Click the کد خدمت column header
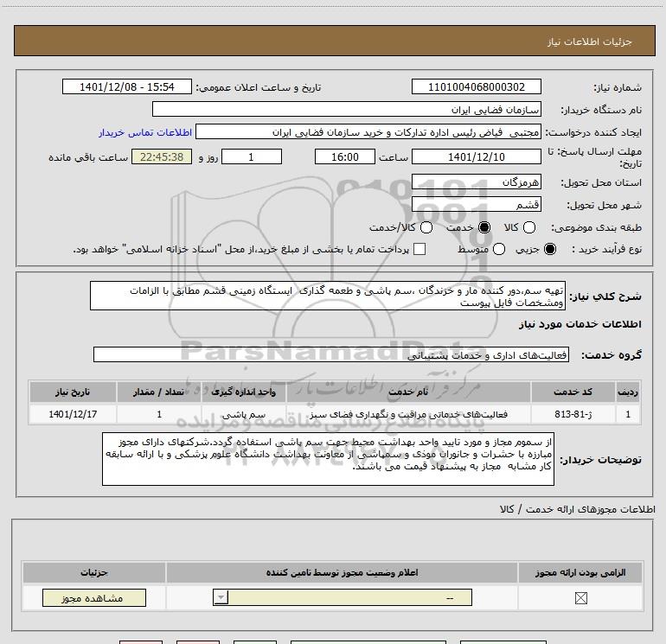The width and height of the screenshot is (666, 644). tap(573, 392)
